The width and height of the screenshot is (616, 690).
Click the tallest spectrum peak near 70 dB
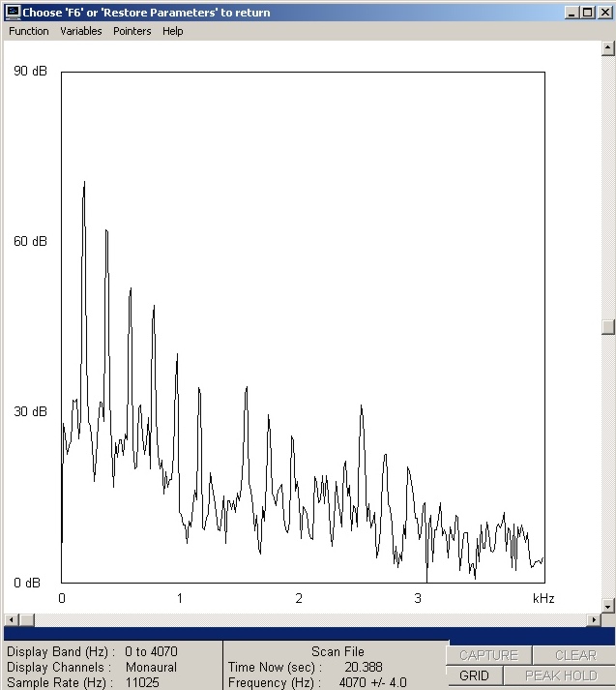coord(84,183)
